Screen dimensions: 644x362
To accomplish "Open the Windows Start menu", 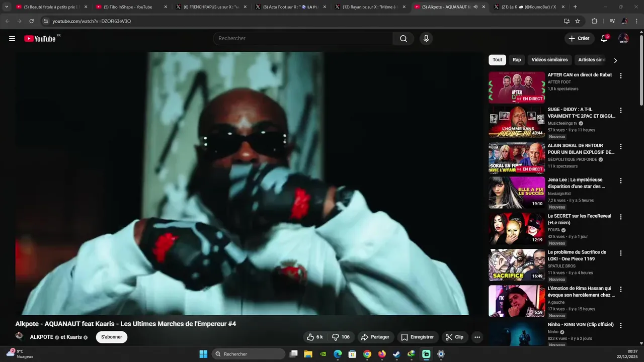I will coord(203,354).
